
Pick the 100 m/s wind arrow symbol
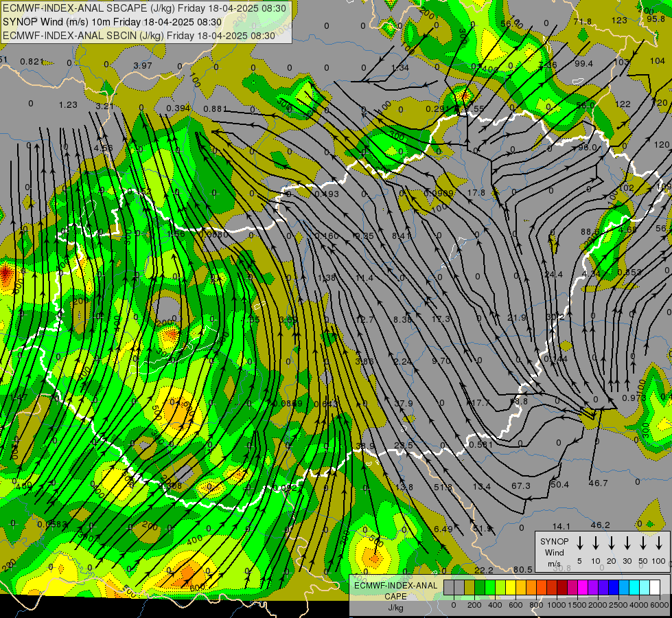[659, 542]
